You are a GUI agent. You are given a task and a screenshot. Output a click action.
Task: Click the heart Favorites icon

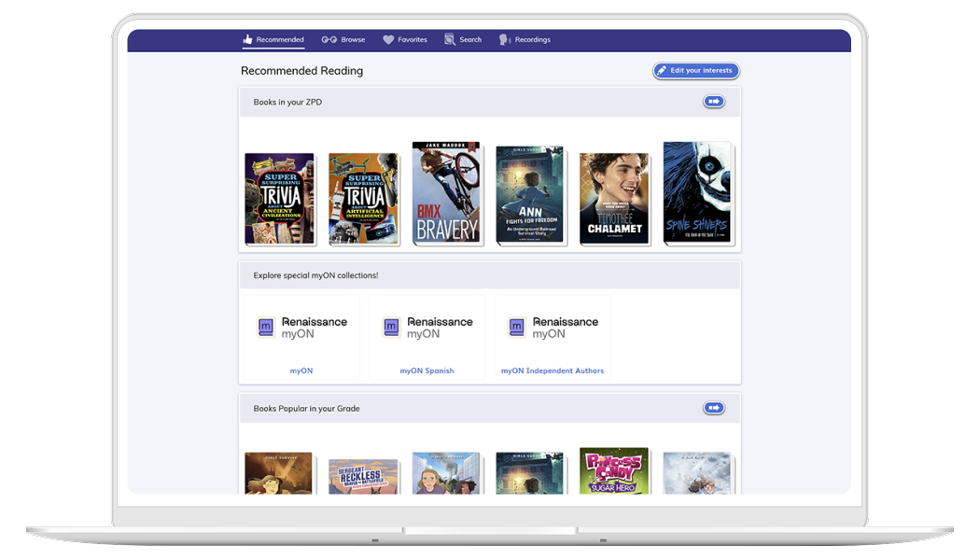(388, 40)
